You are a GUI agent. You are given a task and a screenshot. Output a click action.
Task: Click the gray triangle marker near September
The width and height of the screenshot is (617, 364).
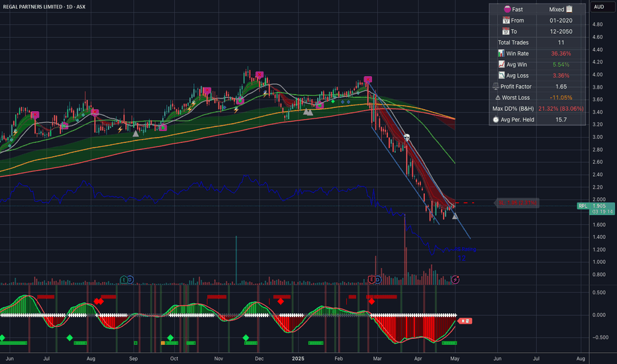[136, 134]
